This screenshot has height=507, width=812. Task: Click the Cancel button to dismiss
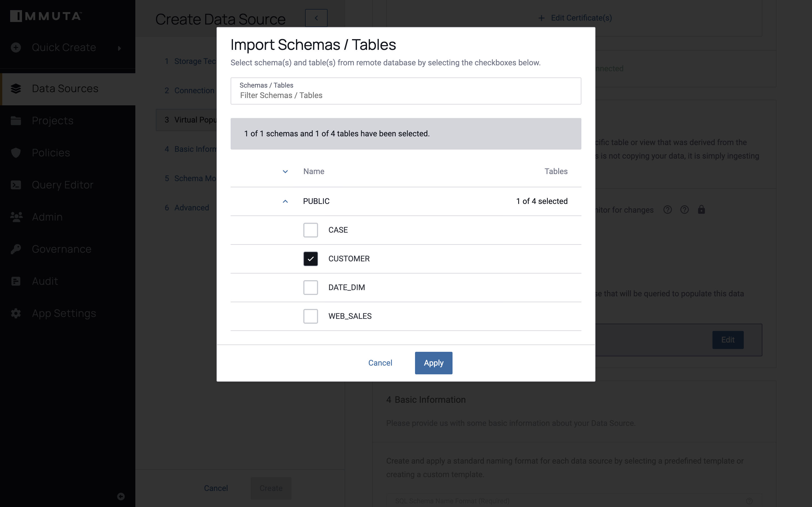point(381,363)
